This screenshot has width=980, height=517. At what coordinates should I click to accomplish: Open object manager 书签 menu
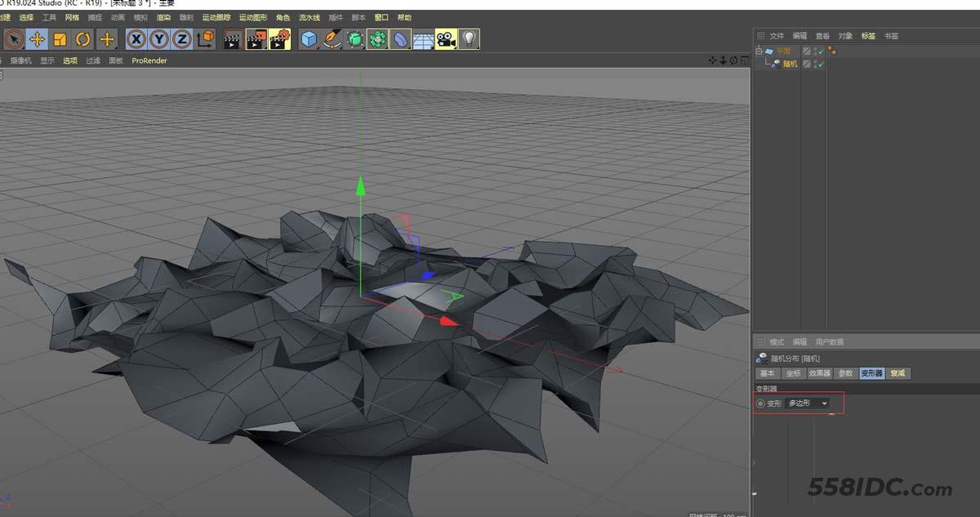coord(891,36)
